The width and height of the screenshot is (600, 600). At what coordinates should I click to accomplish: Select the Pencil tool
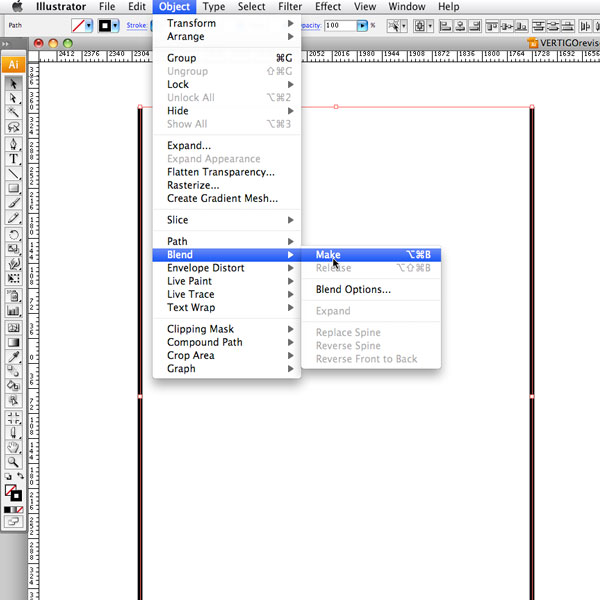point(13,218)
